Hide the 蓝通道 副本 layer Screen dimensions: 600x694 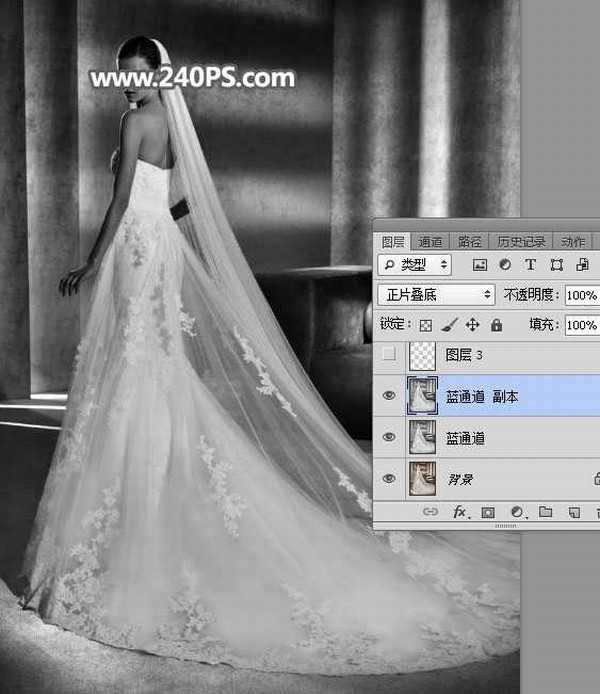(390, 396)
